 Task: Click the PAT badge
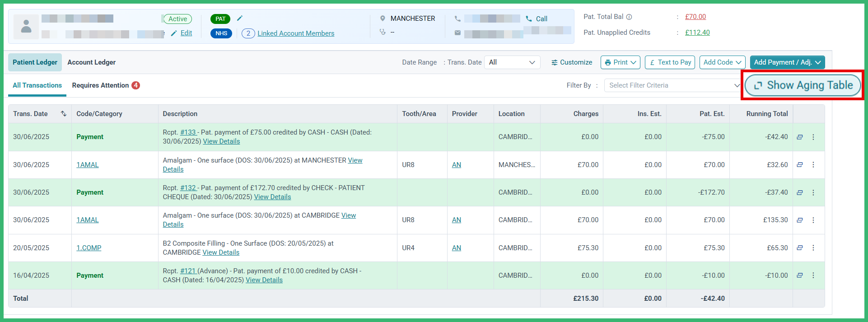click(x=220, y=19)
